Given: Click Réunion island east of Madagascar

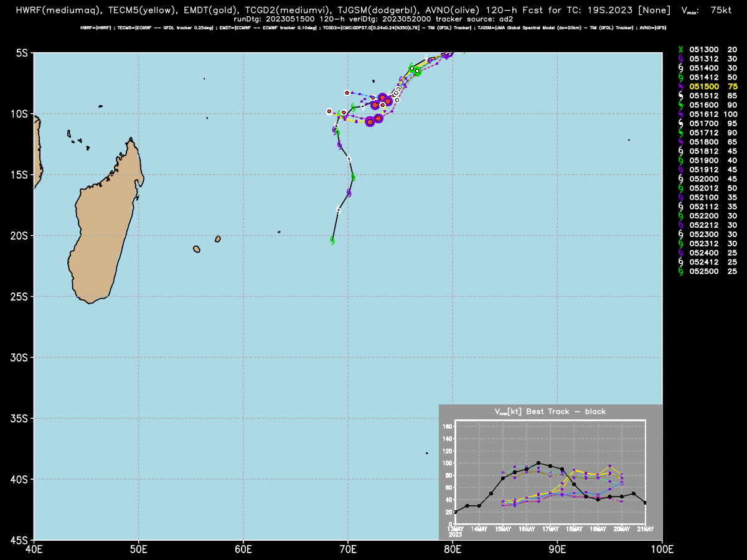Looking at the screenshot, I should [197, 250].
